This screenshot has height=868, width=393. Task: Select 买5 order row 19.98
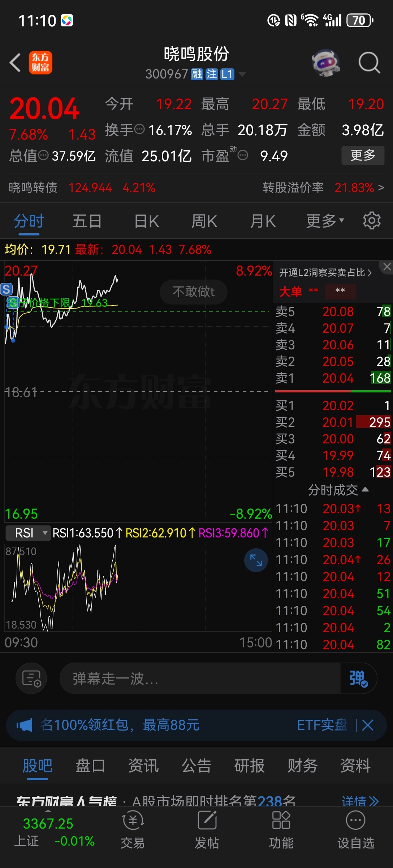(x=333, y=472)
